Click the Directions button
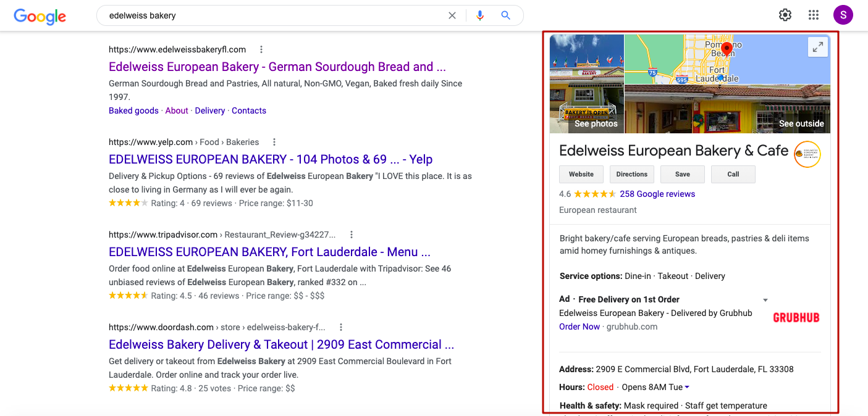 631,174
